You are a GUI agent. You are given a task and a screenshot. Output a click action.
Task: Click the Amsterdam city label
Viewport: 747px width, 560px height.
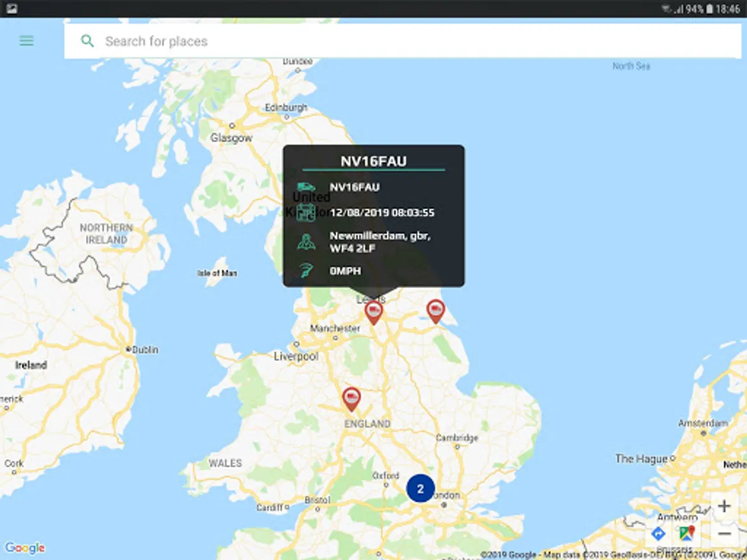tap(703, 423)
